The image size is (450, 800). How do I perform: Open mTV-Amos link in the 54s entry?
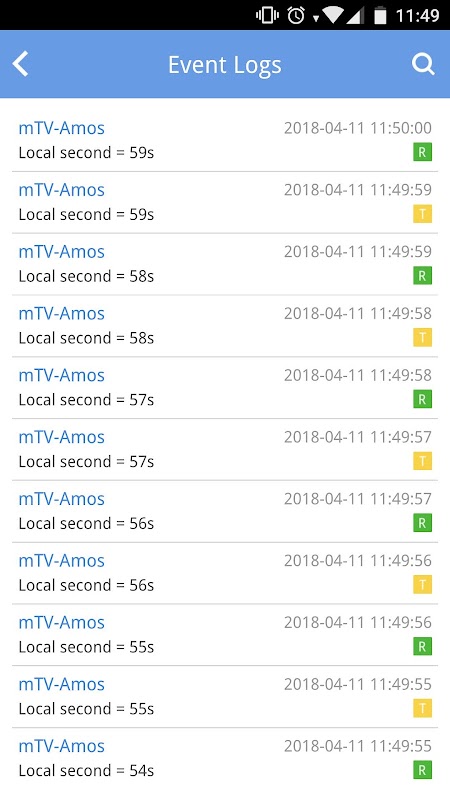pyautogui.click(x=61, y=746)
